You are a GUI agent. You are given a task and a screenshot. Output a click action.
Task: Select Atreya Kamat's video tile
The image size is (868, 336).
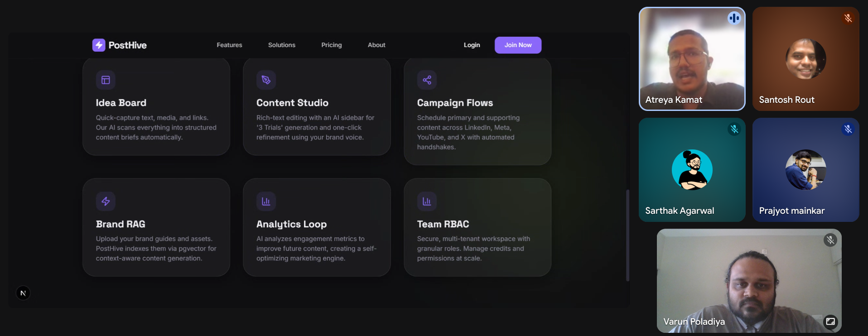pyautogui.click(x=692, y=59)
